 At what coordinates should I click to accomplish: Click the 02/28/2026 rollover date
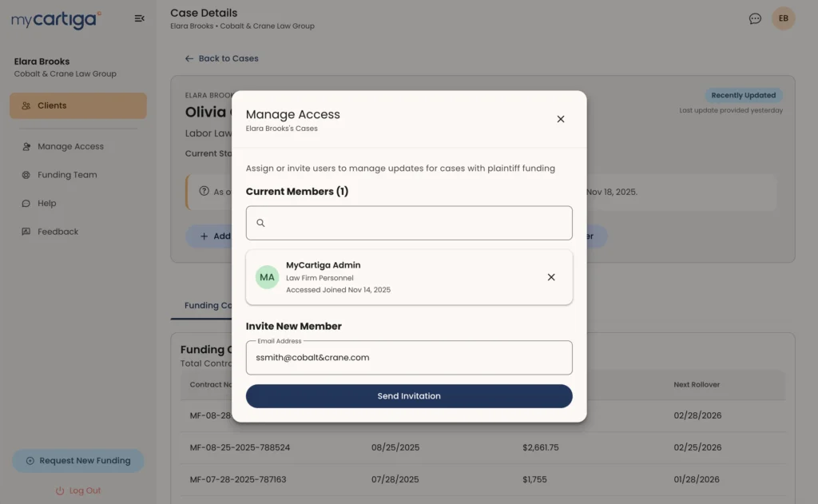tap(697, 415)
